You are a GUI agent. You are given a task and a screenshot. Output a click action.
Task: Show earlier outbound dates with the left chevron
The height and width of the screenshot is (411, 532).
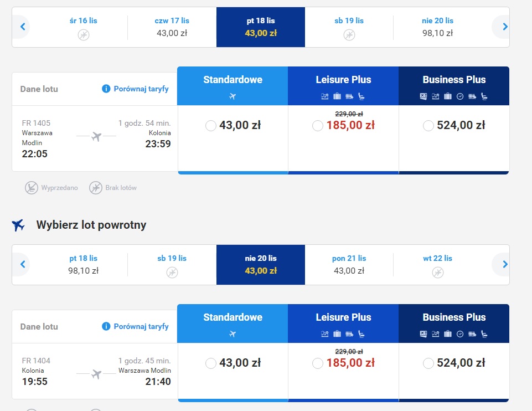(23, 27)
